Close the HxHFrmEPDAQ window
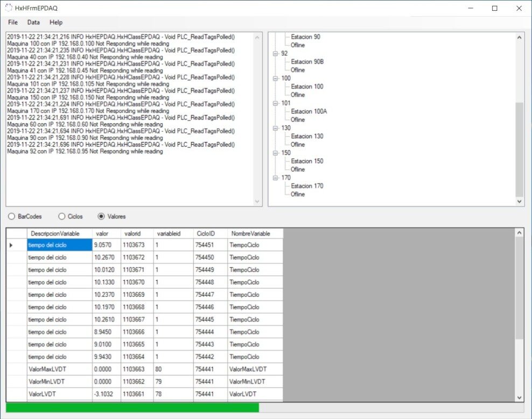Image resolution: width=532 pixels, height=419 pixels. tap(519, 8)
